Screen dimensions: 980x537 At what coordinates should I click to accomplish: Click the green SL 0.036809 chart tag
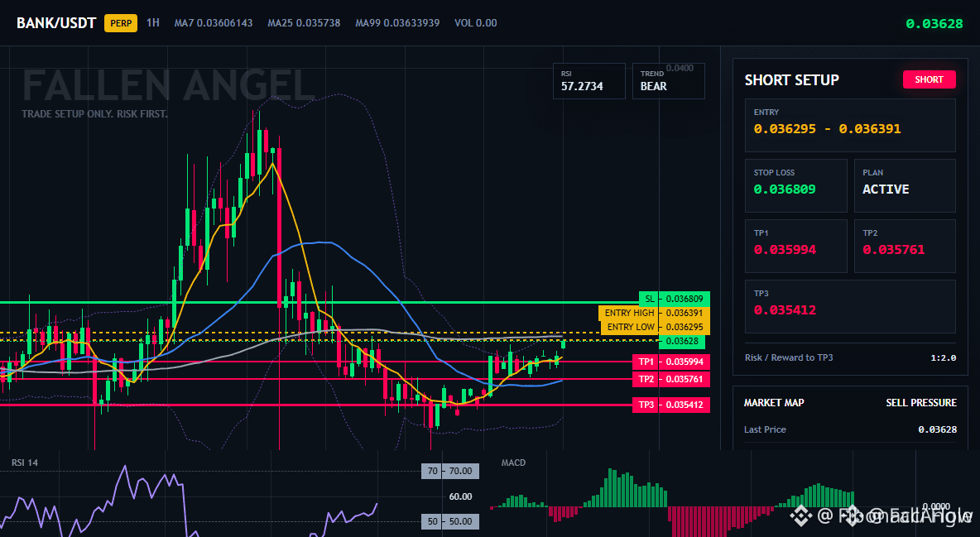[x=675, y=299]
